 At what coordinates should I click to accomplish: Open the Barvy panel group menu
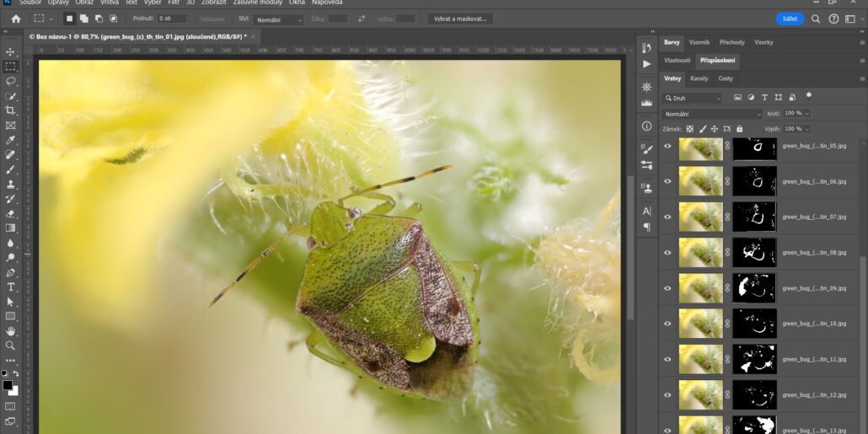click(x=862, y=43)
